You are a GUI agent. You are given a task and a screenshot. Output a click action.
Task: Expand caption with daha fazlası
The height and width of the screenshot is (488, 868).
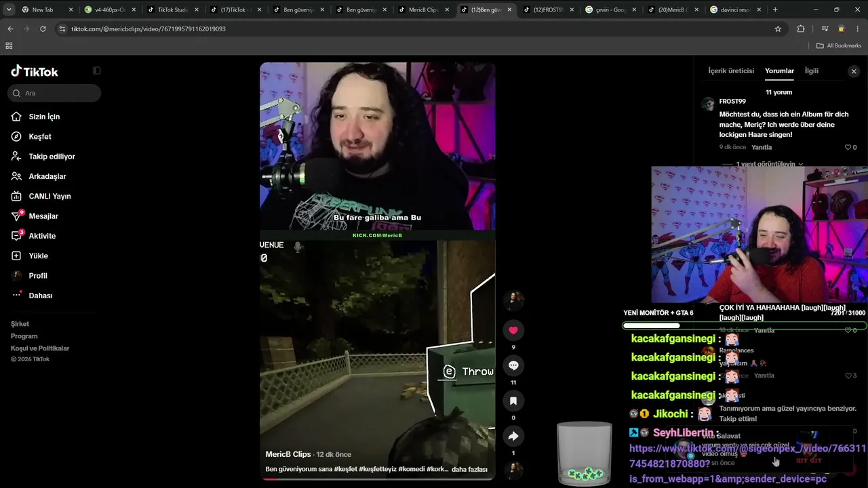tap(469, 469)
